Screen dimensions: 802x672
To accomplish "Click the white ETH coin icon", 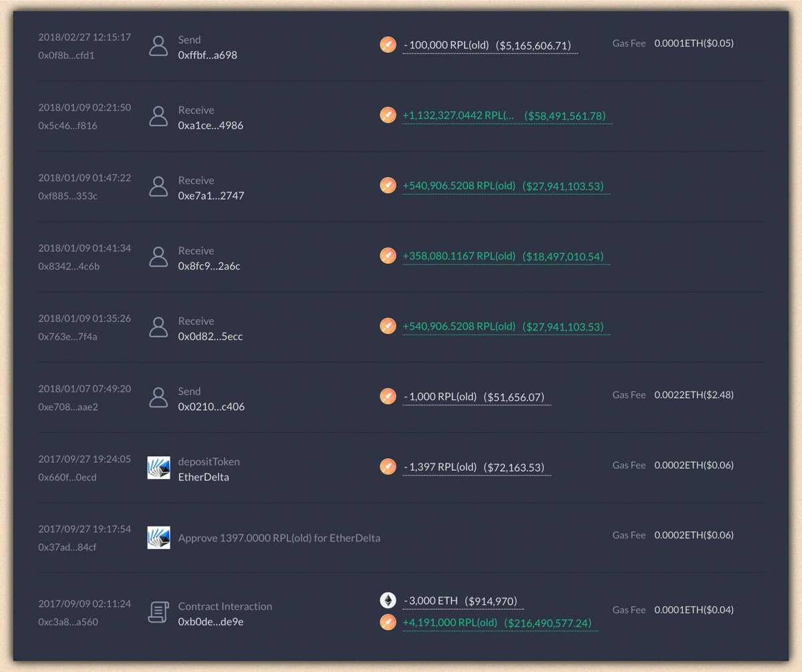I will point(388,600).
